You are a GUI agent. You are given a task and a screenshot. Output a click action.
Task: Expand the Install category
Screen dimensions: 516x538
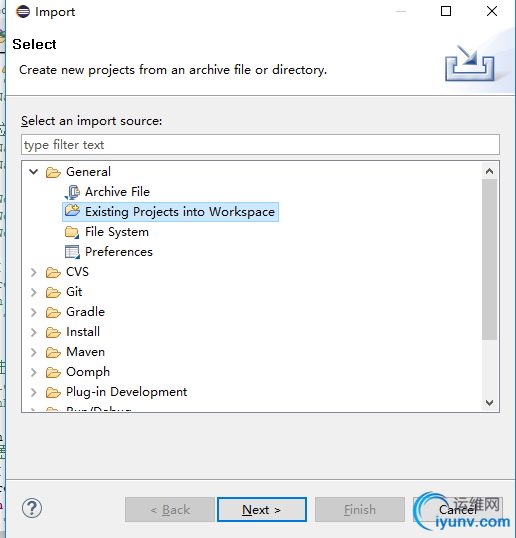(x=34, y=332)
